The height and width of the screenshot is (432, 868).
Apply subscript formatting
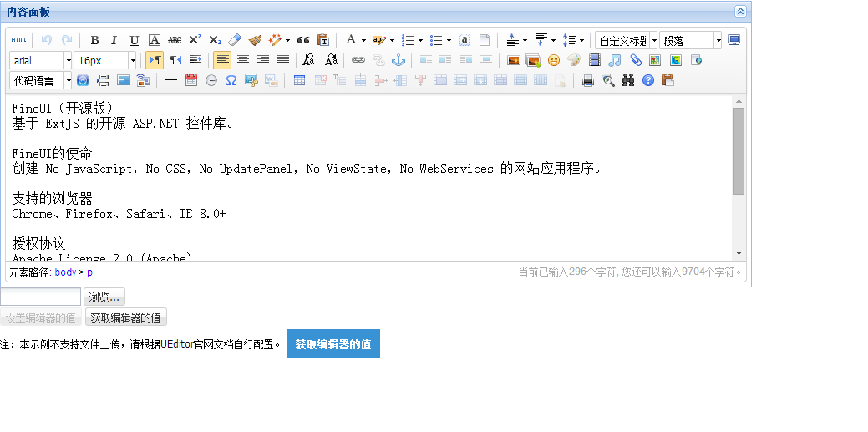[x=215, y=40]
